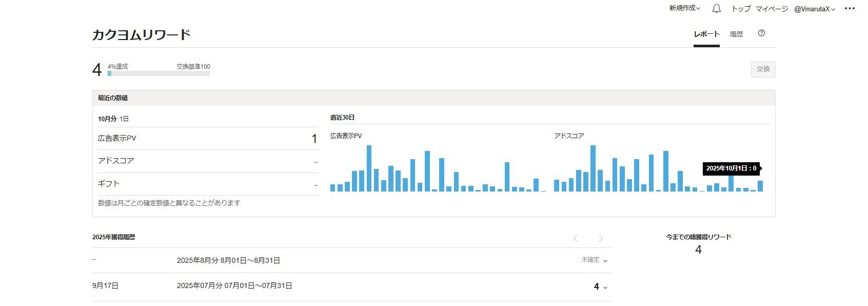Click the tallest bar in アドスコア chart
This screenshot has height=306, width=868.
coord(593,168)
